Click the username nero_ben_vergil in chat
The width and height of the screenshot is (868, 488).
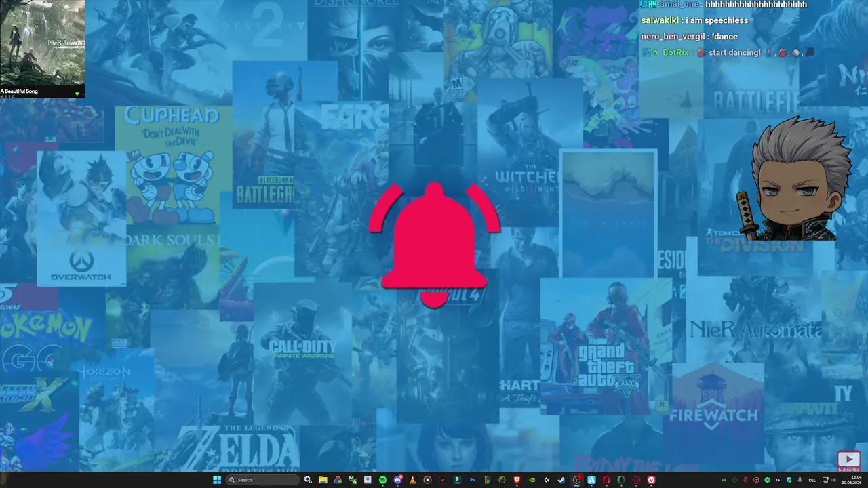[x=672, y=37]
